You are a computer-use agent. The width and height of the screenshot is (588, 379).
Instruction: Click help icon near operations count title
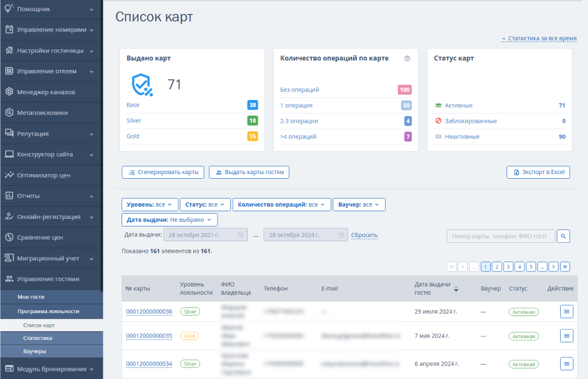(x=407, y=59)
